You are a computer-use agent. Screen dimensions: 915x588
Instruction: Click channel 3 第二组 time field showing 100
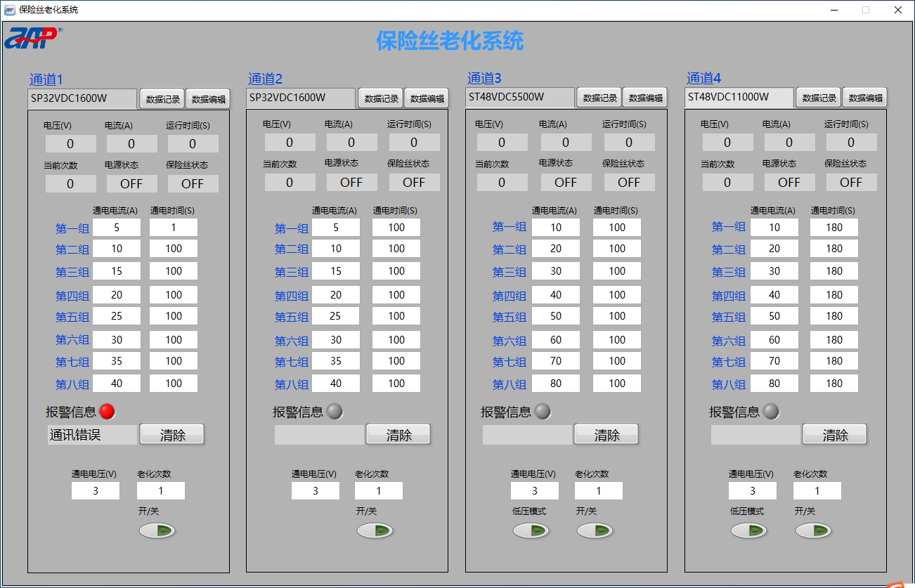point(617,249)
